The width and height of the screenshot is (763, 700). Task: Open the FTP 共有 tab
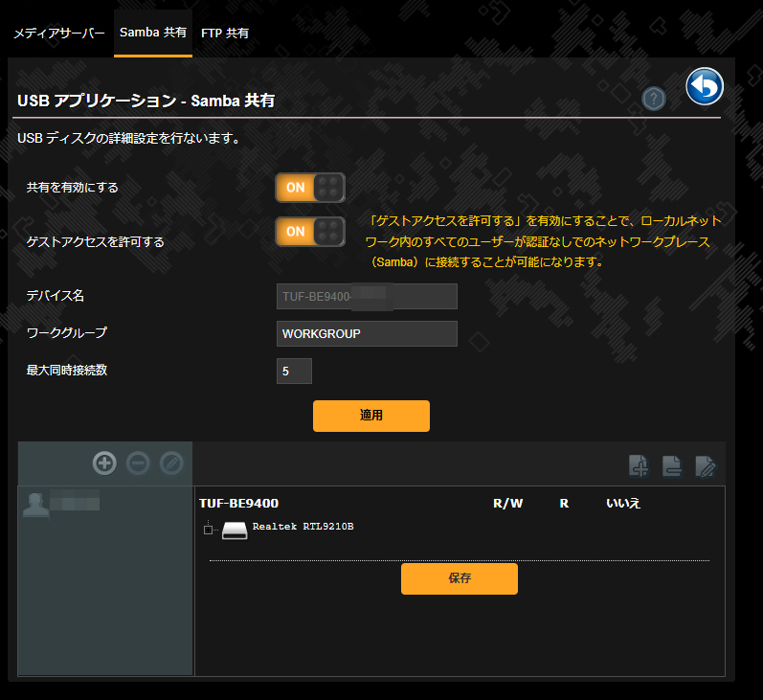coord(225,33)
